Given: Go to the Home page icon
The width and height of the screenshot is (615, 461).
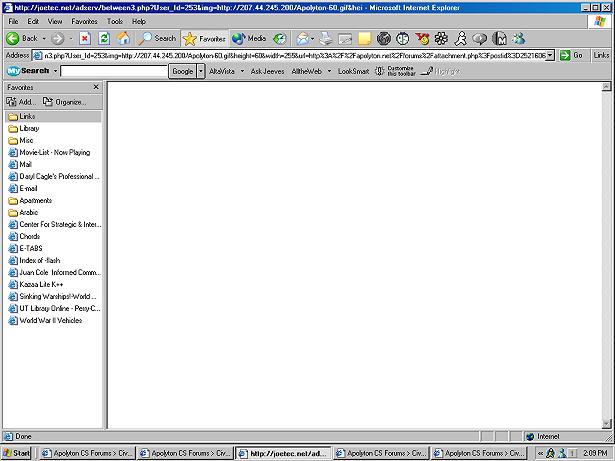Looking at the screenshot, I should [123, 38].
